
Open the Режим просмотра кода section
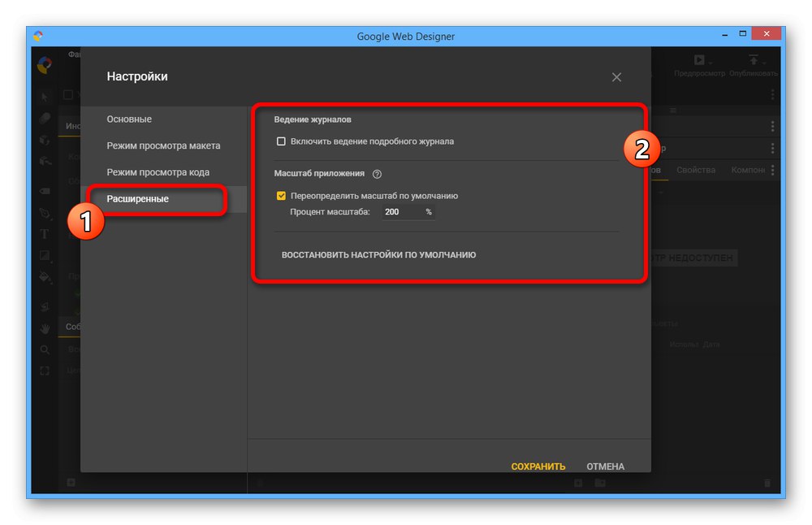click(163, 172)
